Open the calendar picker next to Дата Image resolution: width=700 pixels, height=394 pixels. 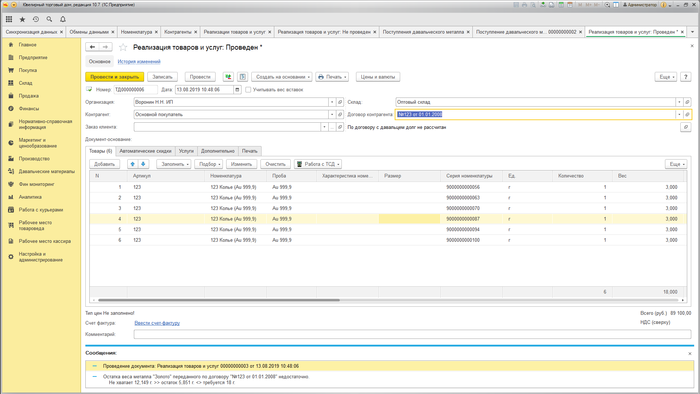point(238,90)
